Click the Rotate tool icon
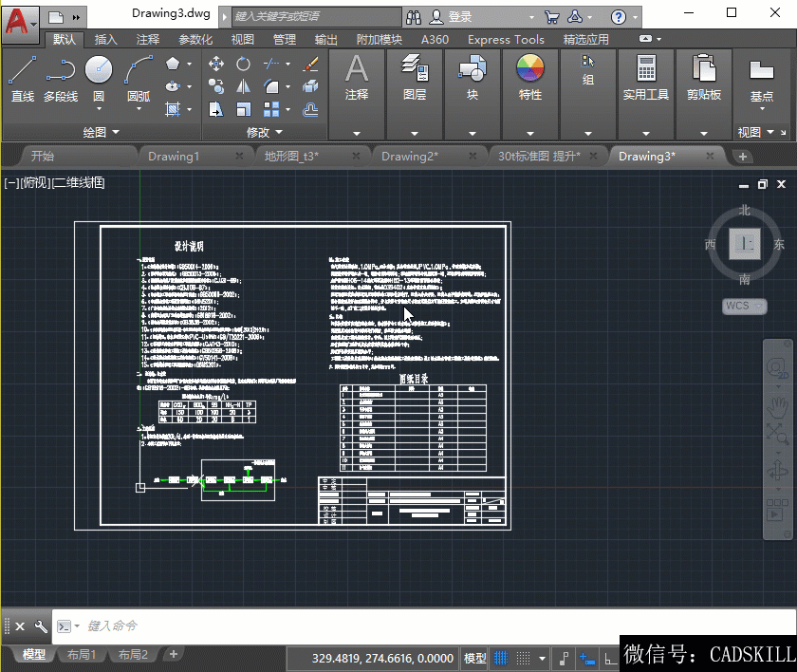The image size is (797, 672). [244, 64]
